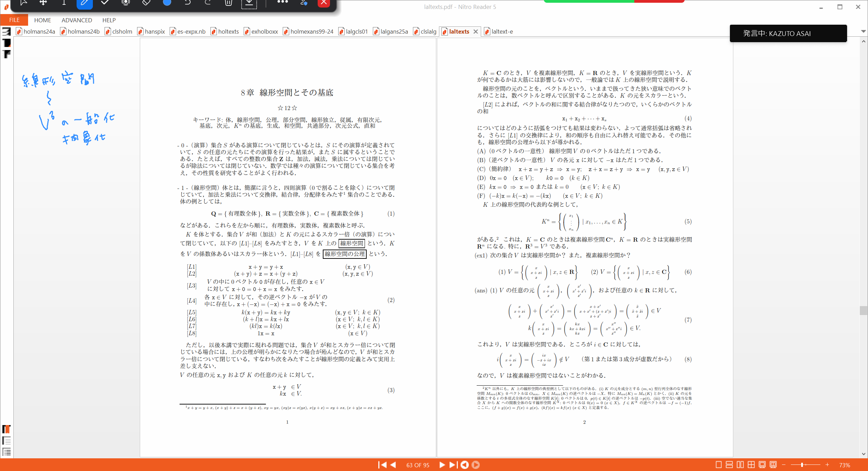
Task: Toggle the pen drawing tool
Action: [x=85, y=3]
